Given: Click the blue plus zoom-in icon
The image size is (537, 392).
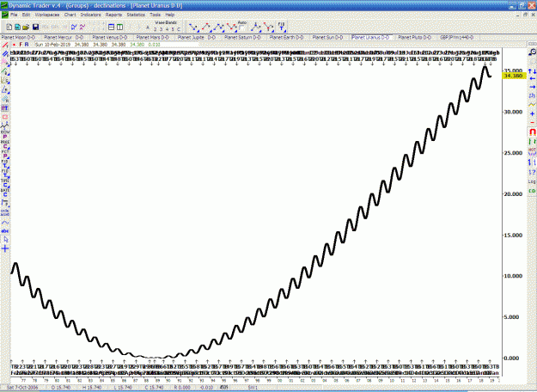Looking at the screenshot, I should point(532,113).
